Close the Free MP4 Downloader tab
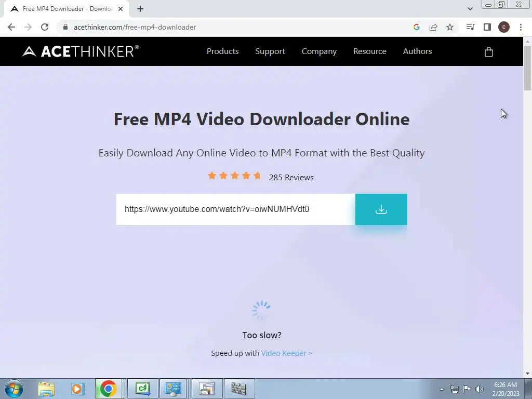 (x=121, y=9)
